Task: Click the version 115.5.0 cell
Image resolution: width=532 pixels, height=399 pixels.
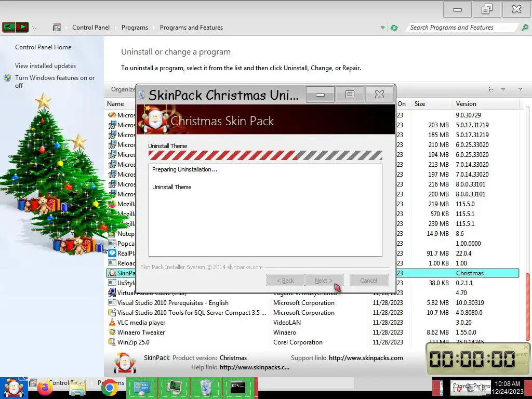Action: [x=465, y=204]
